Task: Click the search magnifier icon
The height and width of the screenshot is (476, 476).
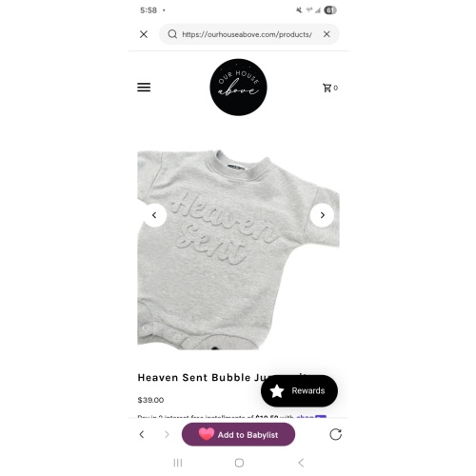Action: coord(172,34)
